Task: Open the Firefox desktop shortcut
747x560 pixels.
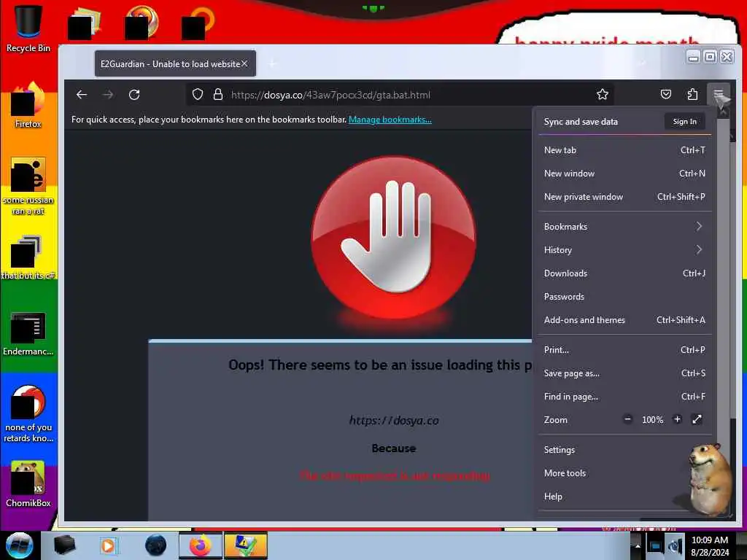Action: click(x=28, y=105)
